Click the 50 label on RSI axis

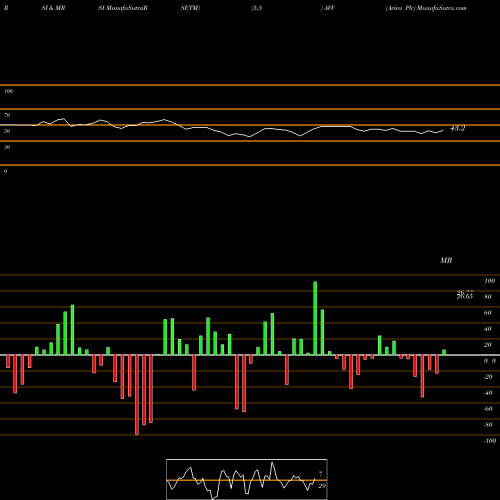pos(7,131)
